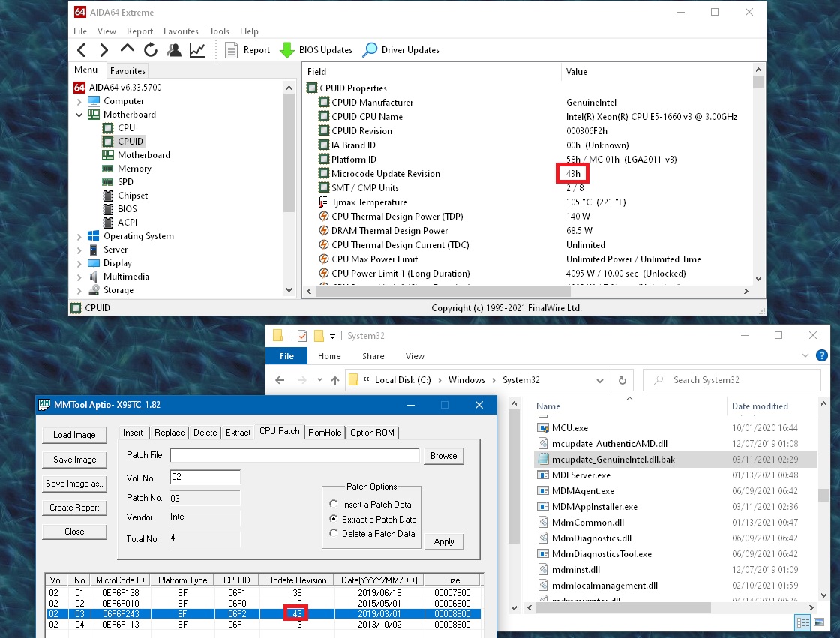This screenshot has height=638, width=840.
Task: Open Share tab in Explorer ribbon
Action: coord(373,356)
